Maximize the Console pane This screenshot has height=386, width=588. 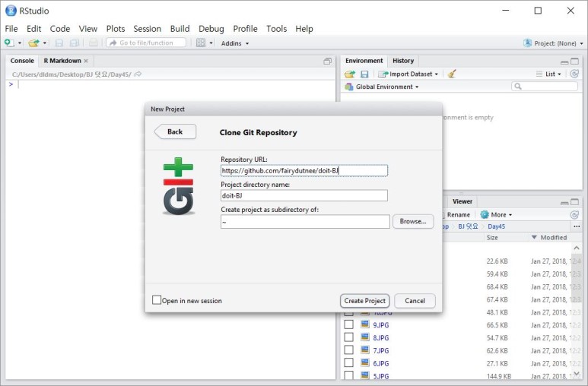point(327,61)
